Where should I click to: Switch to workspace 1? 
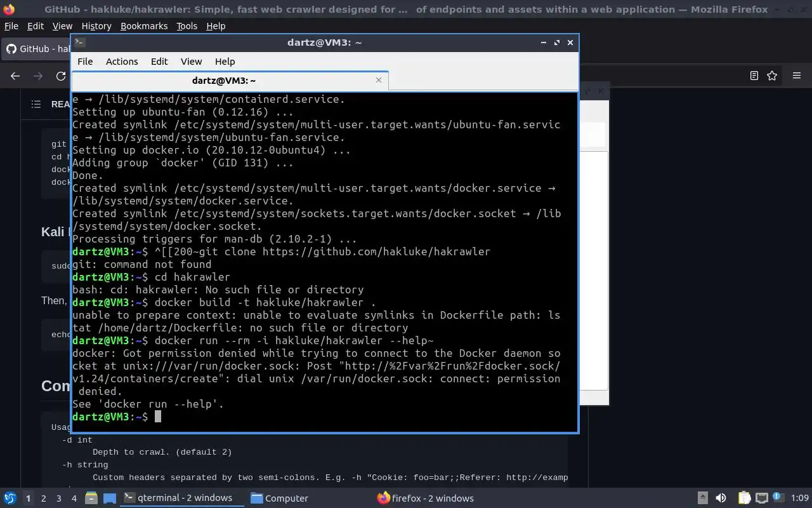[28, 498]
